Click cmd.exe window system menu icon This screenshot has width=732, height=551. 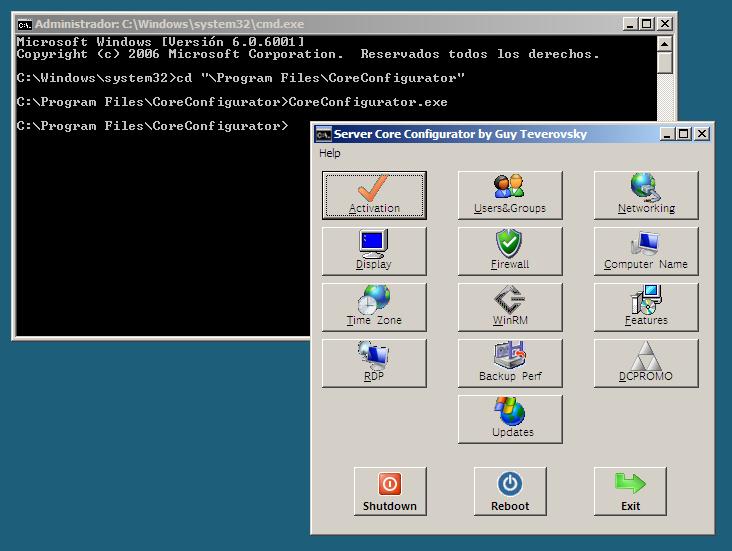24,23
